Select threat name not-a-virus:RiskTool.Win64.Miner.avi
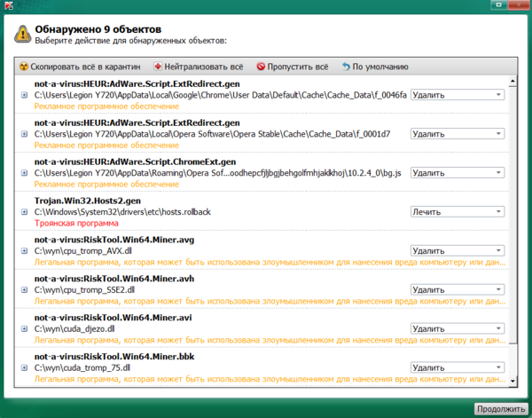Screen dimensions: 532x418 point(113,318)
